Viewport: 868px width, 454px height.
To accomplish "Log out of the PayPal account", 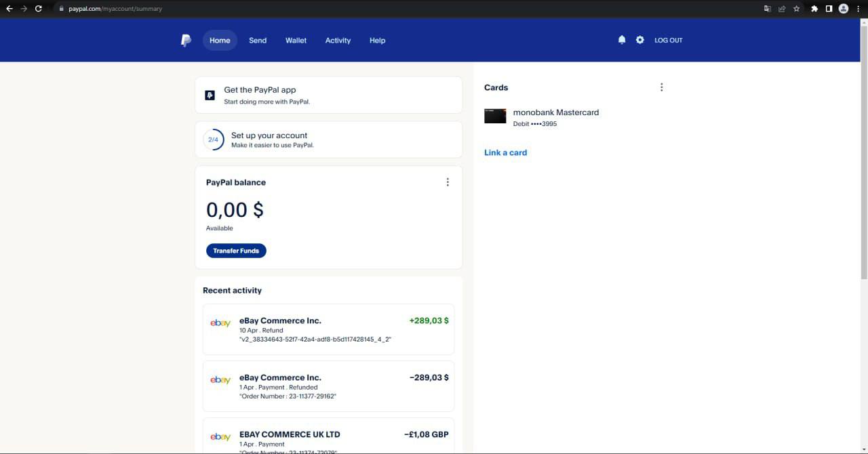I will pos(668,41).
